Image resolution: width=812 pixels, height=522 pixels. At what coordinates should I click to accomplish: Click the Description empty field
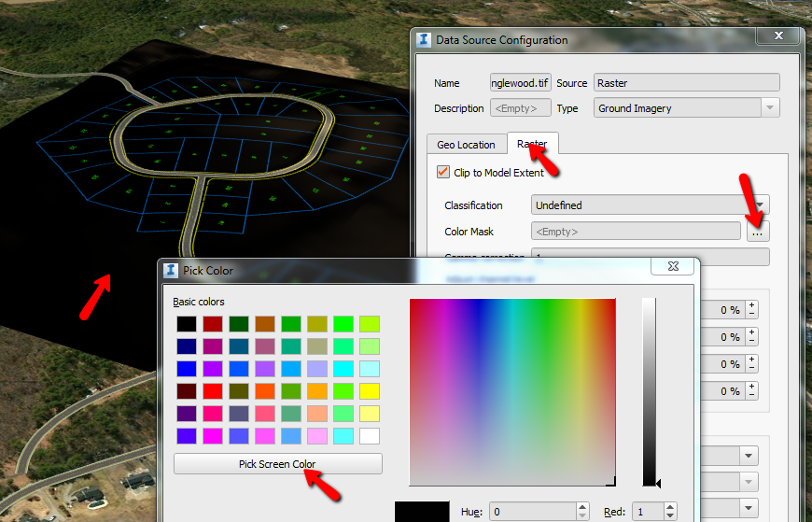521,107
